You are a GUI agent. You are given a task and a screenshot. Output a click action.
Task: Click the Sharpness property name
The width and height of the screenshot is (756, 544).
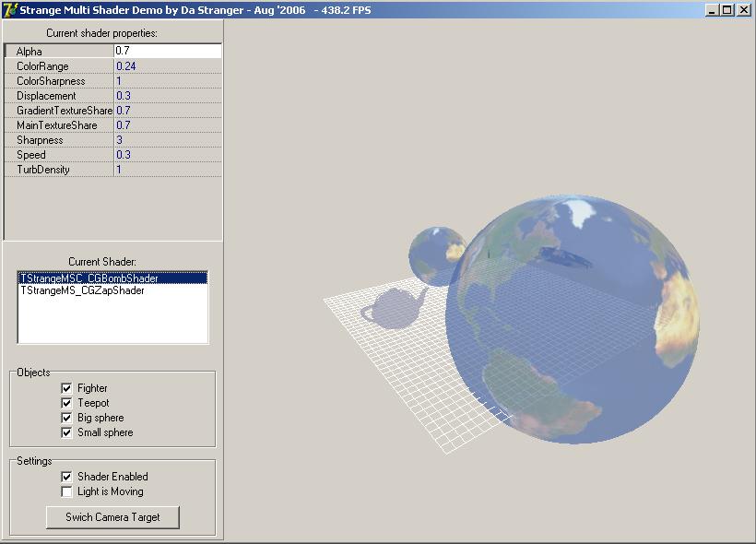click(x=40, y=140)
